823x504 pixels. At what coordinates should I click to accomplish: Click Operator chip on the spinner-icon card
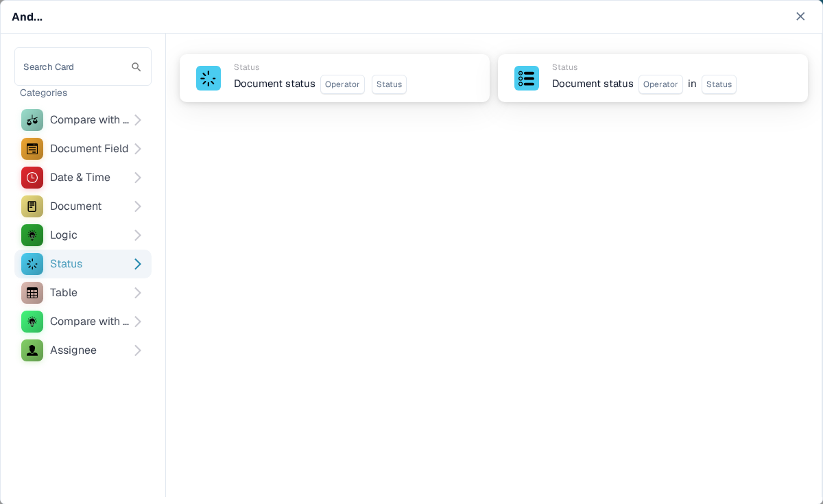click(x=342, y=84)
